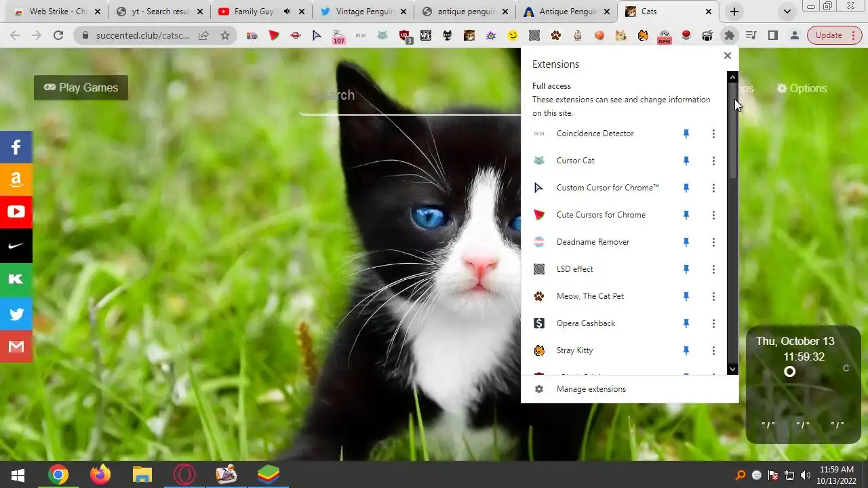Unpin Deadname Remover from toolbar

click(x=686, y=242)
